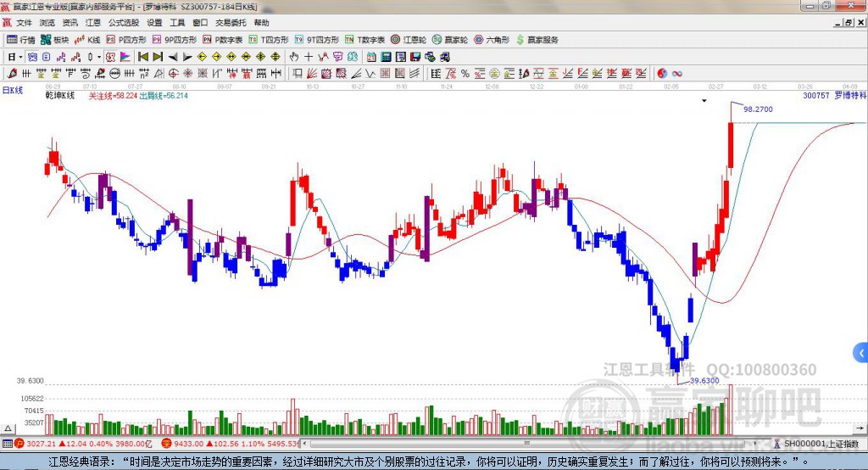The width and height of the screenshot is (868, 470).
Task: Open the 六角形 hexagon tool
Action: [492, 39]
